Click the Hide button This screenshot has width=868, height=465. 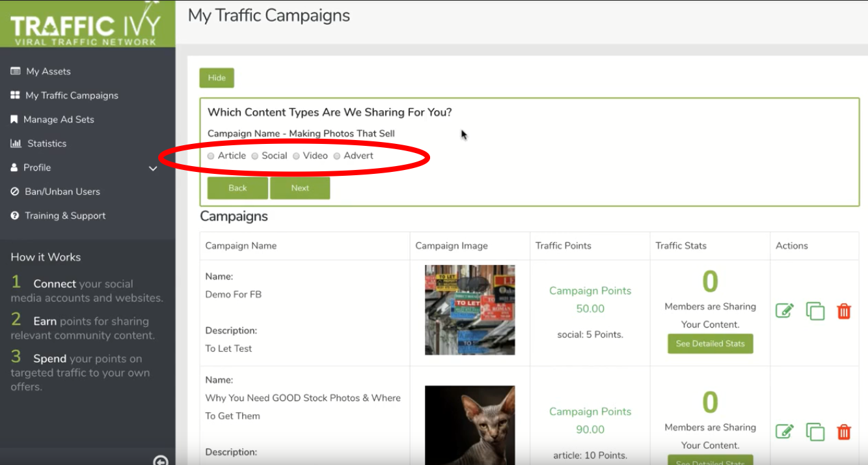[x=217, y=77]
